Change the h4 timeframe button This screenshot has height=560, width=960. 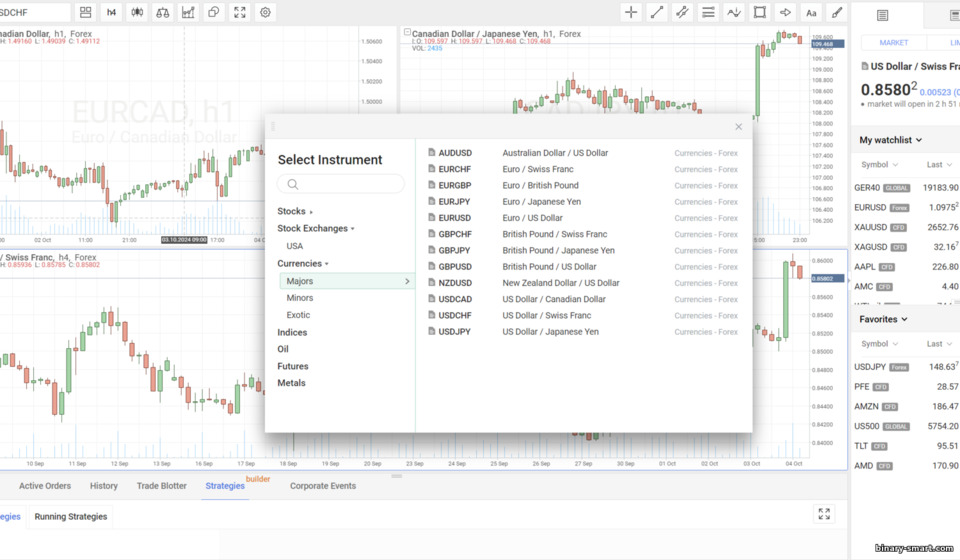(x=111, y=12)
